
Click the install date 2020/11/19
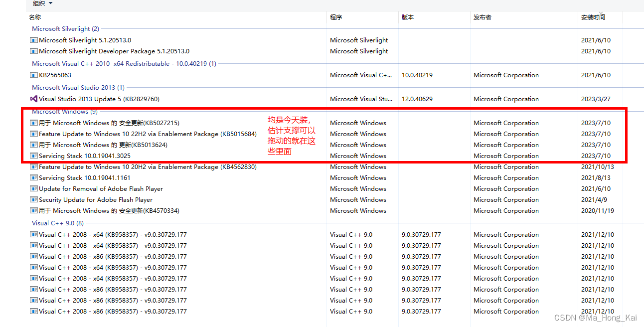coord(598,211)
